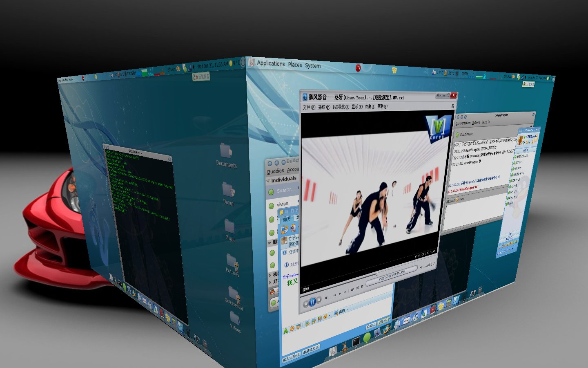Open the System menu in top panel
Image resolution: width=588 pixels, height=368 pixels.
[313, 65]
